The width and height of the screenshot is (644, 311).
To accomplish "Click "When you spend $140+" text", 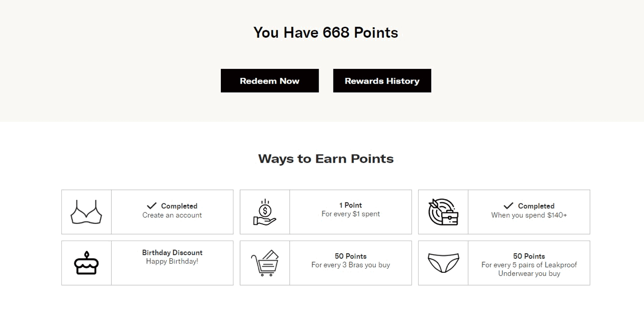I will click(x=529, y=215).
